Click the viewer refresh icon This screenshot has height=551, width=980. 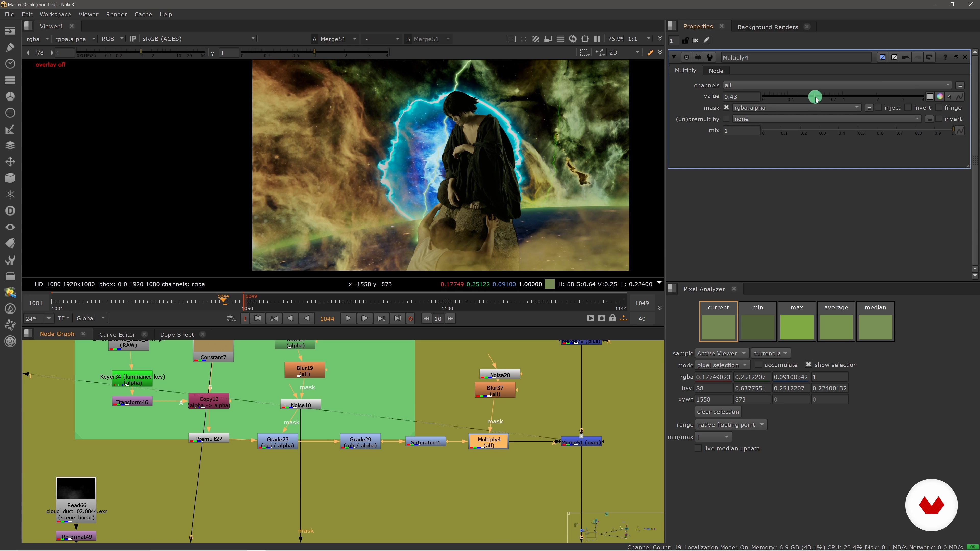[572, 39]
